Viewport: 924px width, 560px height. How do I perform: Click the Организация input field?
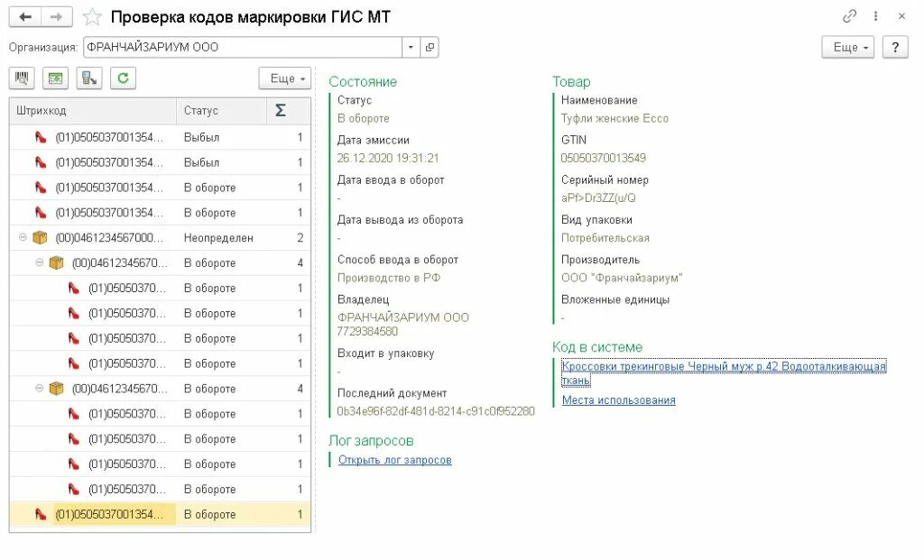[242, 47]
